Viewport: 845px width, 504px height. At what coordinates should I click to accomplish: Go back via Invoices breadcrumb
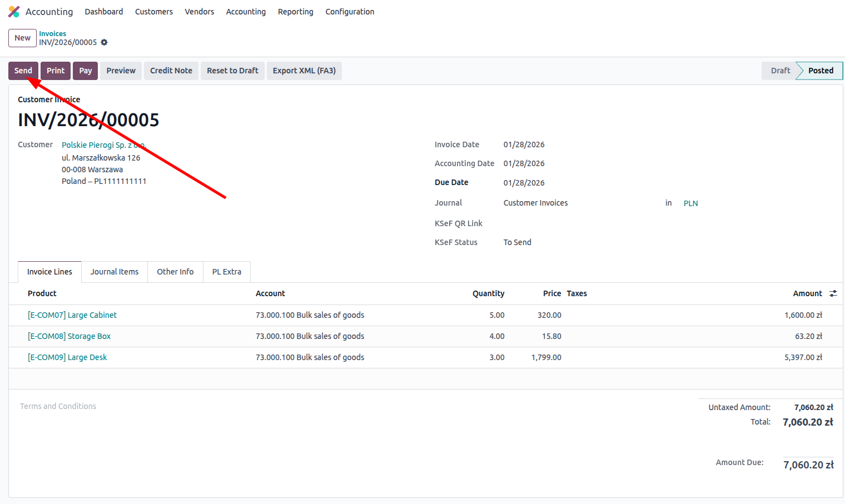tap(52, 34)
